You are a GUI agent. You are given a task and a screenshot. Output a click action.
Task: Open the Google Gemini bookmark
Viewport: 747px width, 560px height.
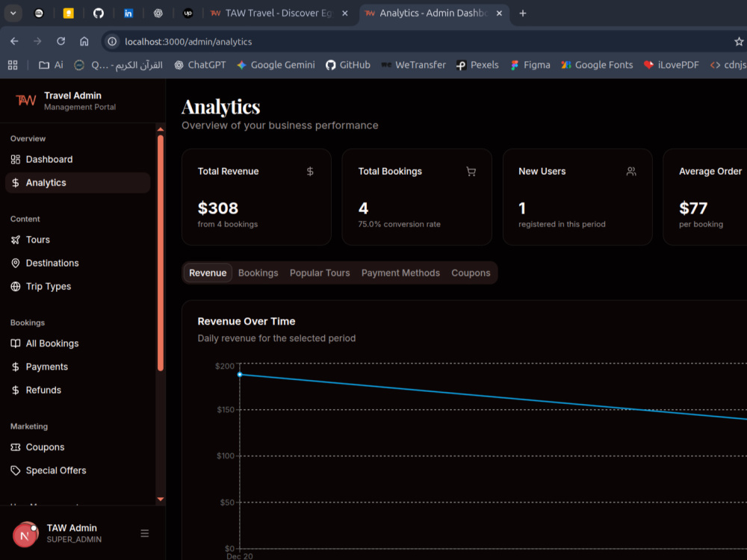(276, 65)
